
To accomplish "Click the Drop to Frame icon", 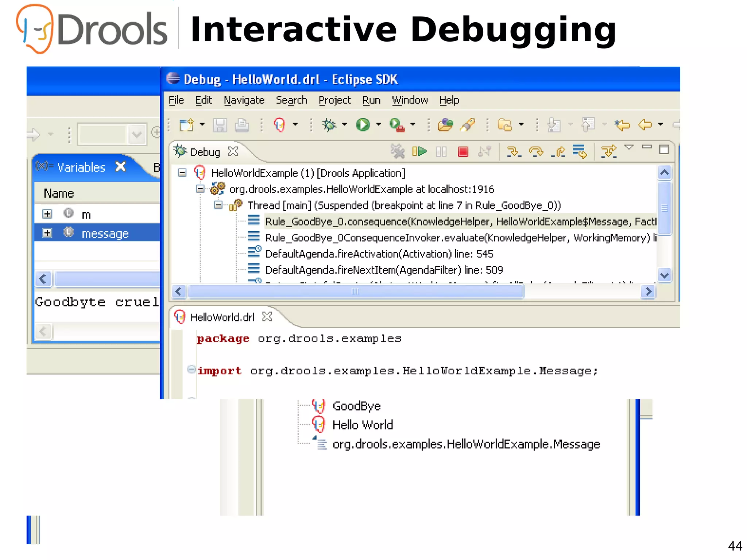I will pos(580,151).
